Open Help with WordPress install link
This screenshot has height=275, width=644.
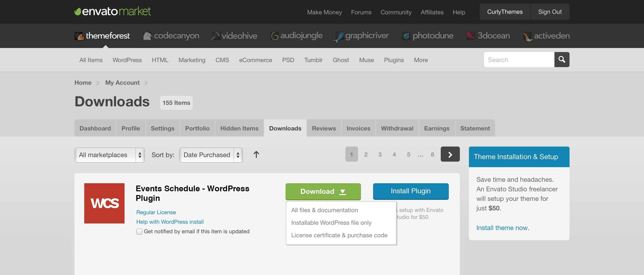point(170,222)
